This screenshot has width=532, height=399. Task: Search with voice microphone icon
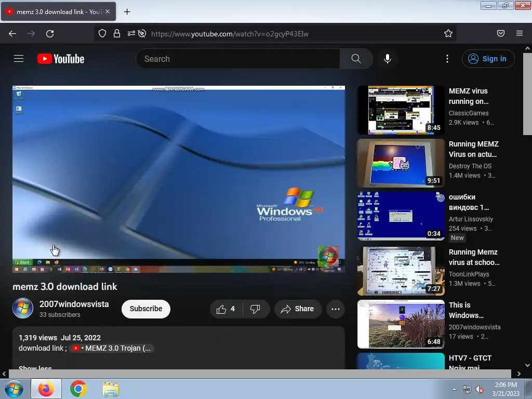coord(388,59)
